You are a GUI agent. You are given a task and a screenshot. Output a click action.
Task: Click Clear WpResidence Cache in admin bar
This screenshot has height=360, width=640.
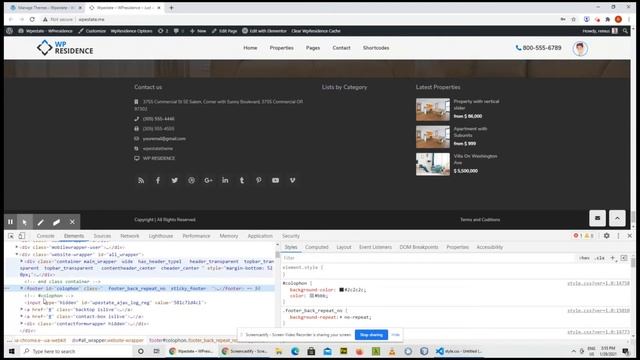pos(316,31)
